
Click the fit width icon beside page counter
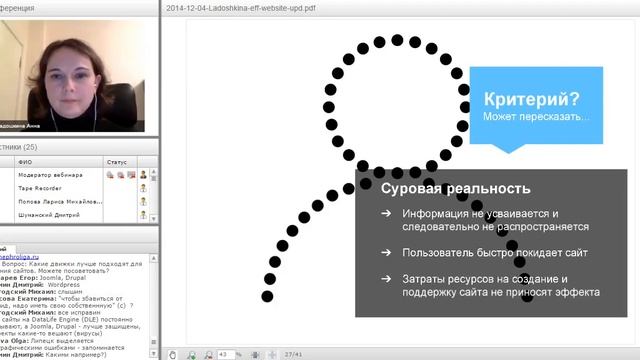coord(272,355)
